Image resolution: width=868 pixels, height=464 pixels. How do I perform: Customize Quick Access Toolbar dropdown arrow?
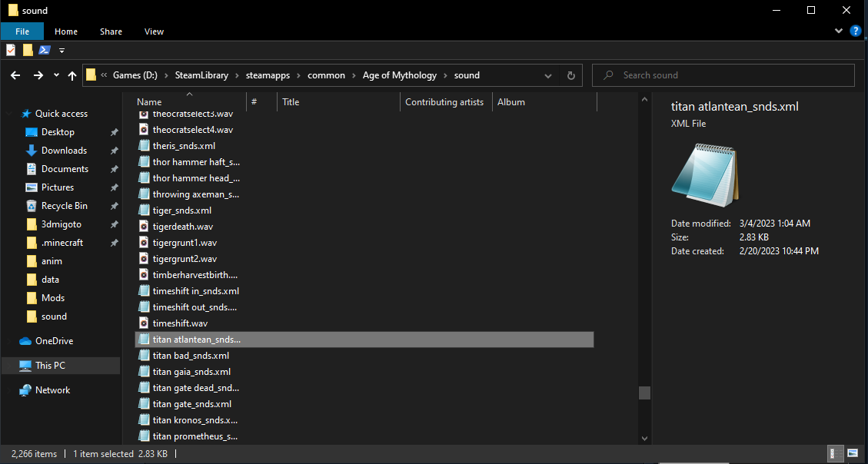(62, 51)
